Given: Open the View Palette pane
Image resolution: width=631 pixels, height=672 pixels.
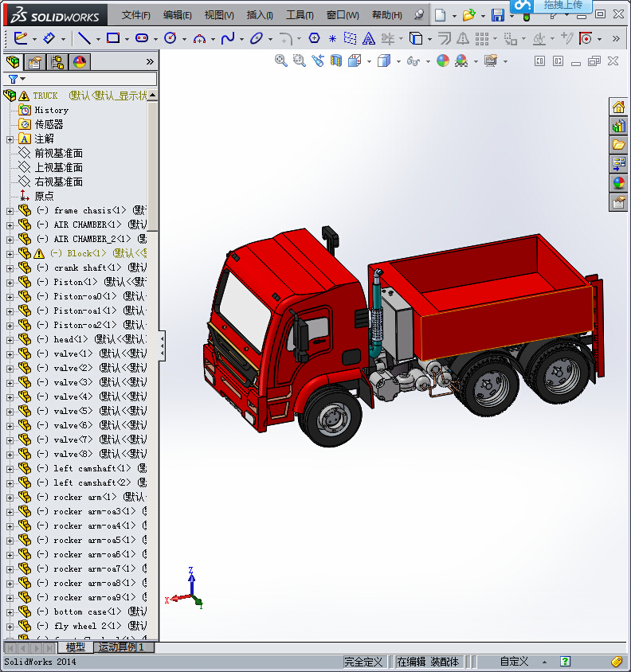Looking at the screenshot, I should pyautogui.click(x=618, y=164).
